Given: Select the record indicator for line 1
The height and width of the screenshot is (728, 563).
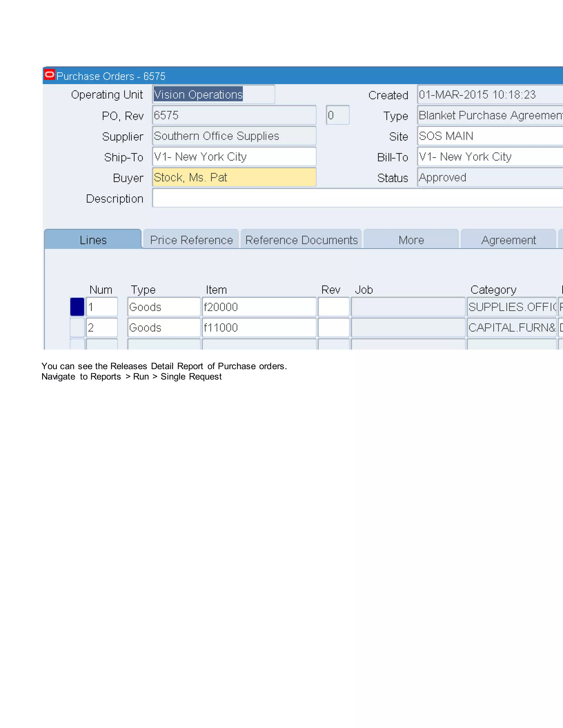Looking at the screenshot, I should pyautogui.click(x=77, y=307).
